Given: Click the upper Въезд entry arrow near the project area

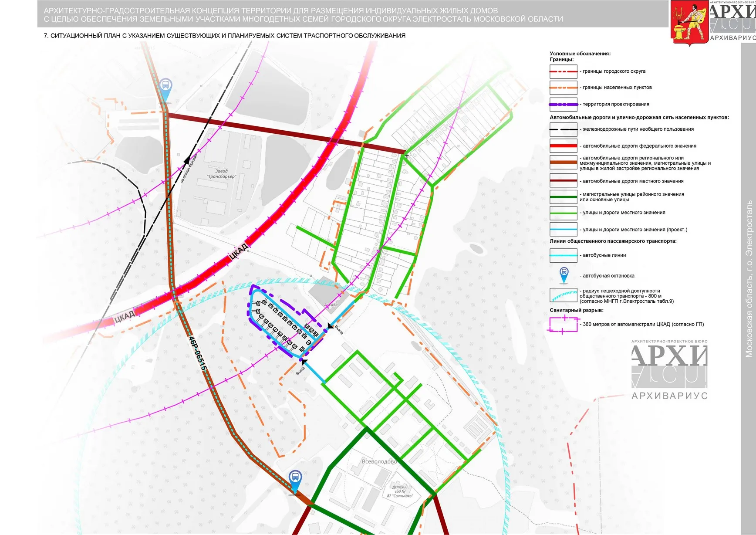Looking at the screenshot, I should click(x=331, y=326).
